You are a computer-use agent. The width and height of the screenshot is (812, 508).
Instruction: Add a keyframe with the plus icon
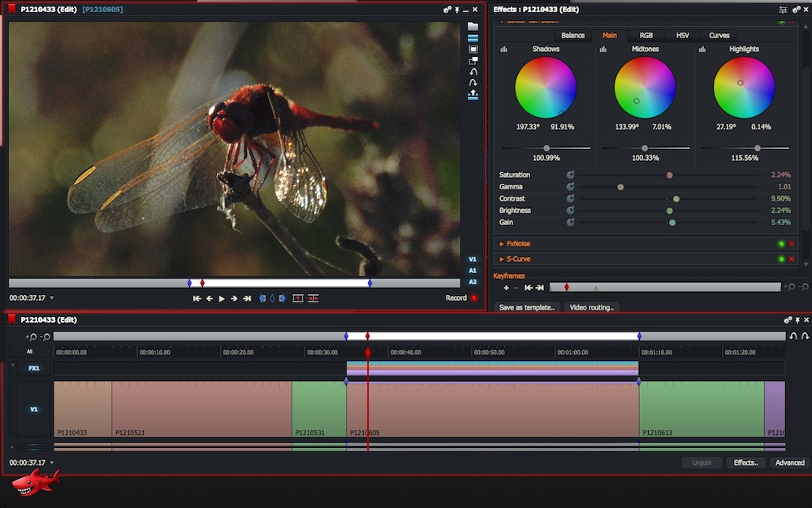point(506,287)
